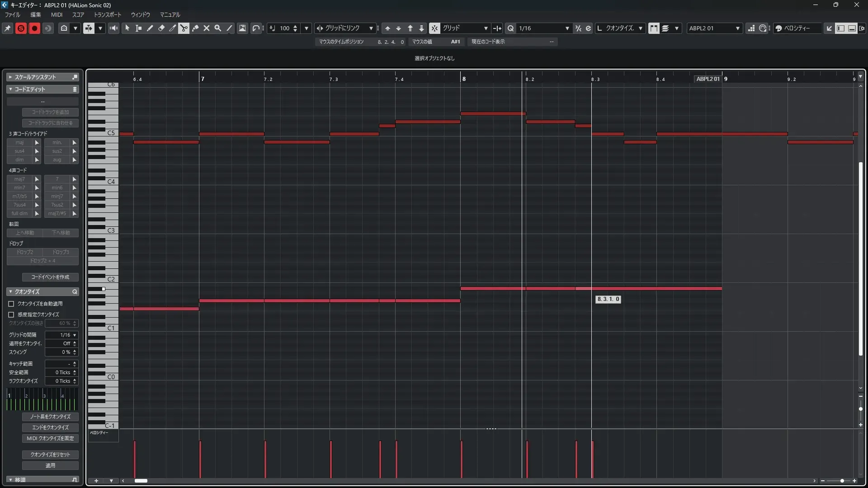Adjust the horizontal zoom slider at bottom right

click(841, 481)
